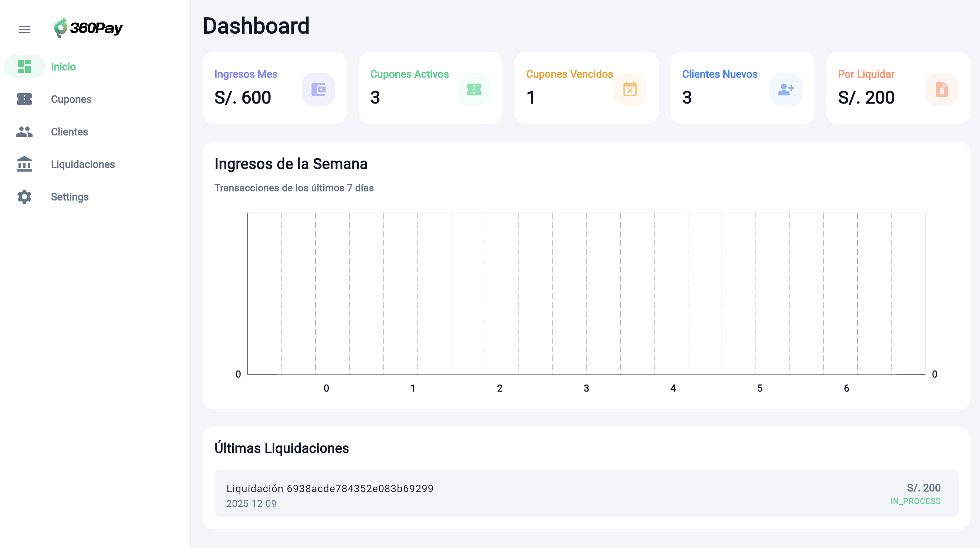
Task: Click the wallet icon on Ingresos Mes card
Action: (x=318, y=89)
